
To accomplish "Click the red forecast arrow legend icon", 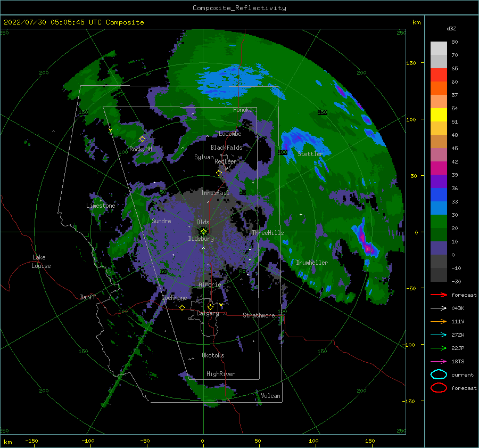I will [439, 295].
